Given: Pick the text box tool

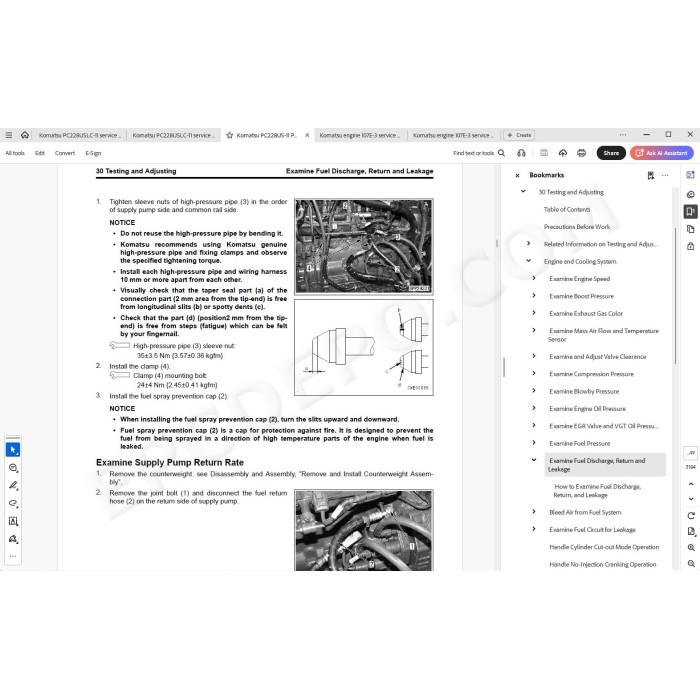Looking at the screenshot, I should 13,521.
